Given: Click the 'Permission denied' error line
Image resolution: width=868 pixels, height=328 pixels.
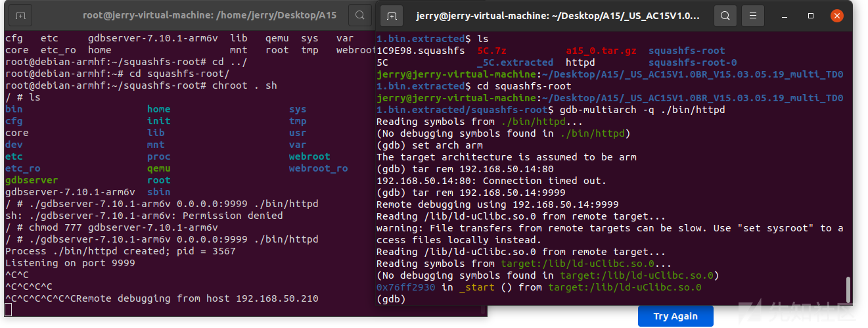Looking at the screenshot, I should pyautogui.click(x=144, y=216).
